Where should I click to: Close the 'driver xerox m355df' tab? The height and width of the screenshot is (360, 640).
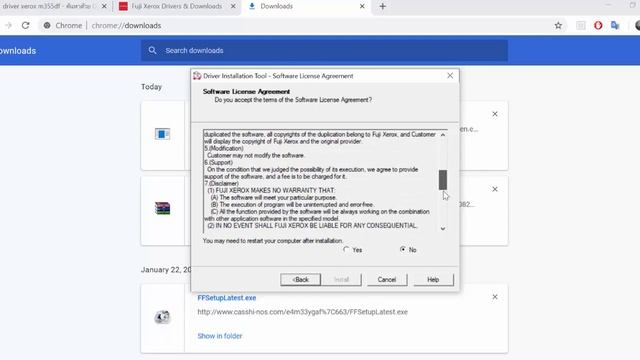[x=104, y=6]
